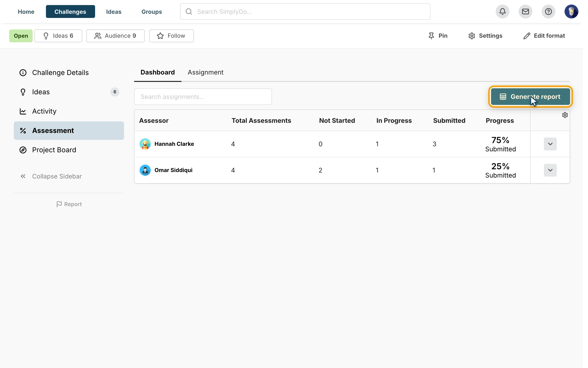Image resolution: width=588 pixels, height=368 pixels.
Task: Click the Omar Siddiqui name
Action: tap(173, 170)
